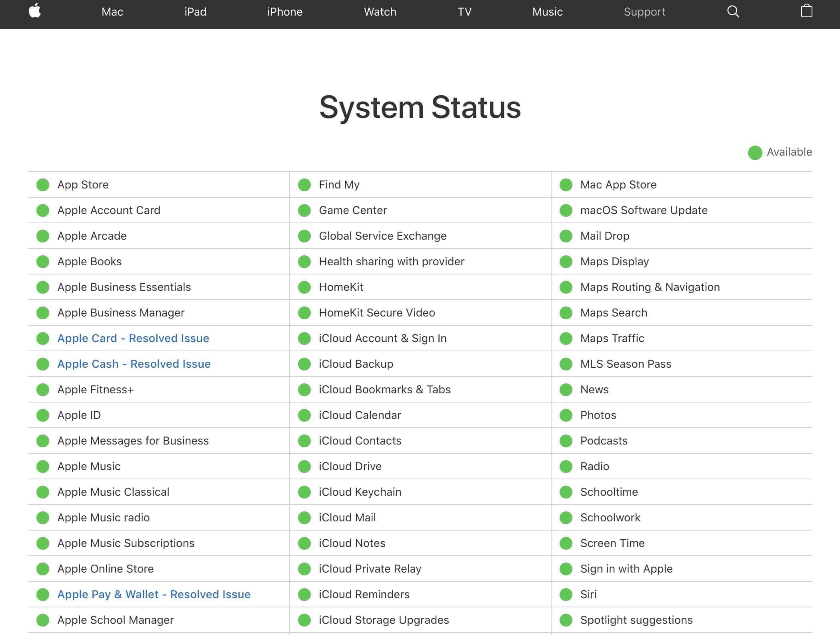Select the Sign in with Apple entry
Image resolution: width=840 pixels, height=635 pixels.
point(626,569)
